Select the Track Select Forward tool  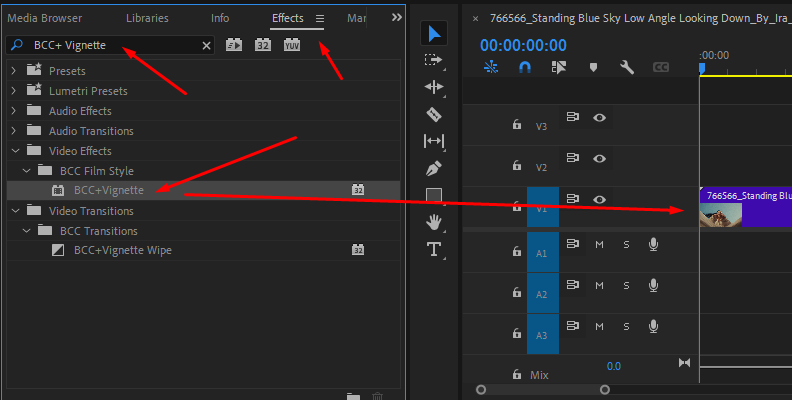pyautogui.click(x=433, y=60)
